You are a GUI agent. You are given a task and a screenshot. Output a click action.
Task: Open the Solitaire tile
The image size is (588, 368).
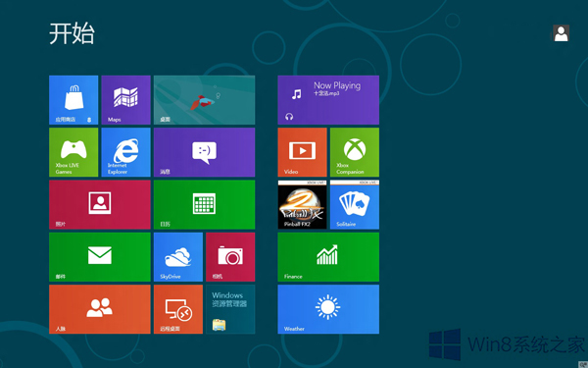click(355, 205)
